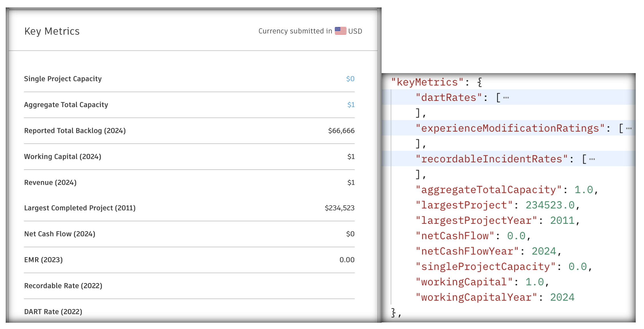Click the "keyMetrics" JSON key

point(427,83)
